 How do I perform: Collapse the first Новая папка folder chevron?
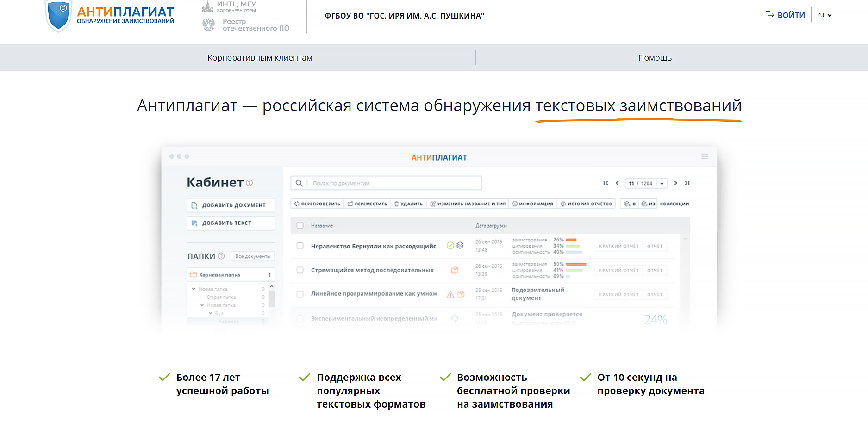tap(194, 289)
